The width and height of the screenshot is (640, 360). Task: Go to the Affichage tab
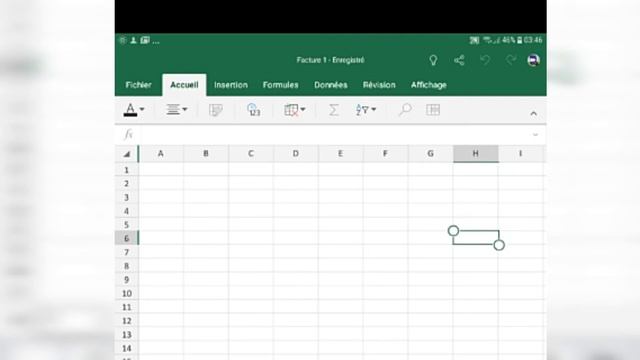[429, 85]
